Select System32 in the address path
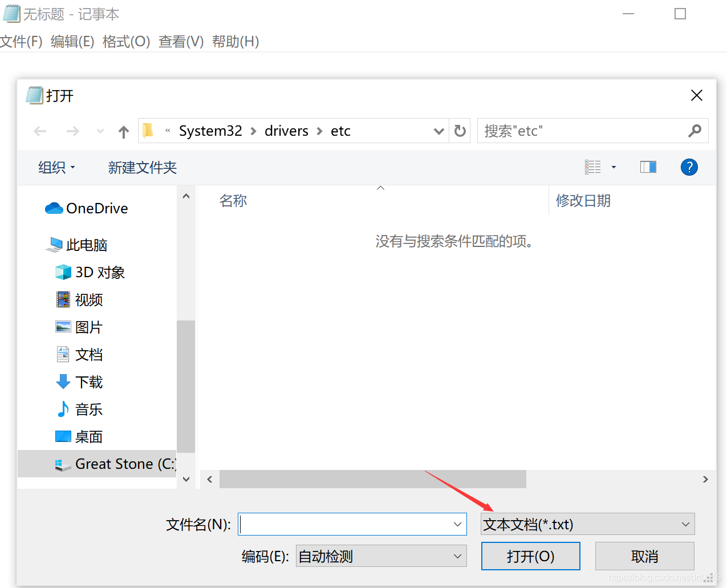The height and width of the screenshot is (588, 727). (x=210, y=131)
